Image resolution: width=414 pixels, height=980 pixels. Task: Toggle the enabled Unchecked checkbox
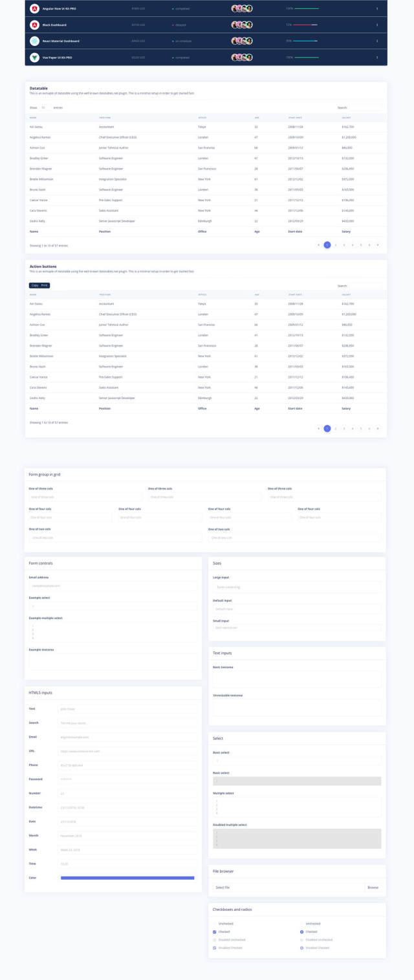coord(215,924)
